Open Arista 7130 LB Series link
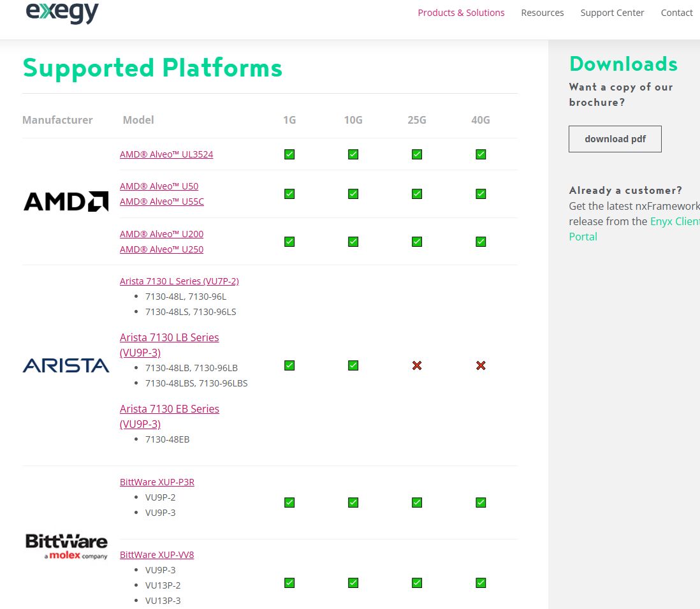The width and height of the screenshot is (700, 609). pos(169,337)
